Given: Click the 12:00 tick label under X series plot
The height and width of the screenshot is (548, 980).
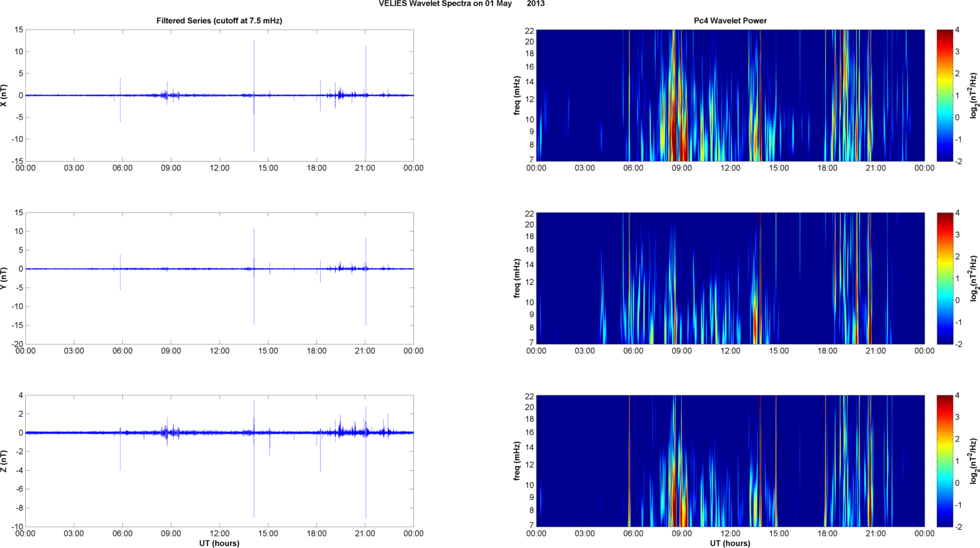Looking at the screenshot, I should tap(220, 168).
